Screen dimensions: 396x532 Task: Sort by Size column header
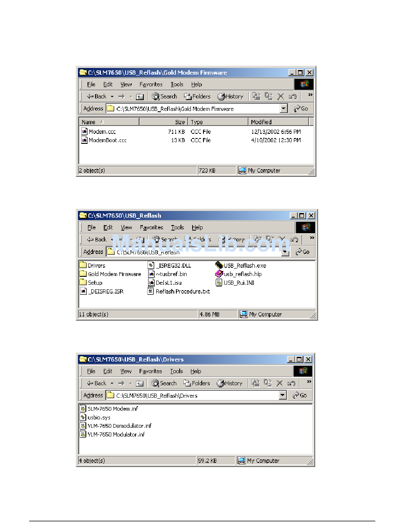click(164, 122)
